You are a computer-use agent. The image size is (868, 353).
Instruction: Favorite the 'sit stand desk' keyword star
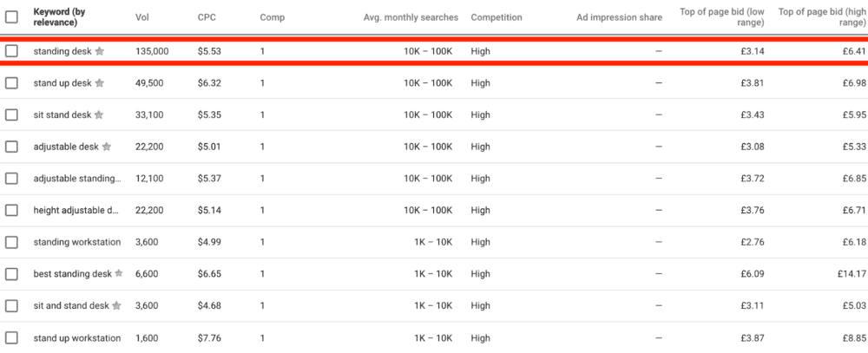coord(99,115)
